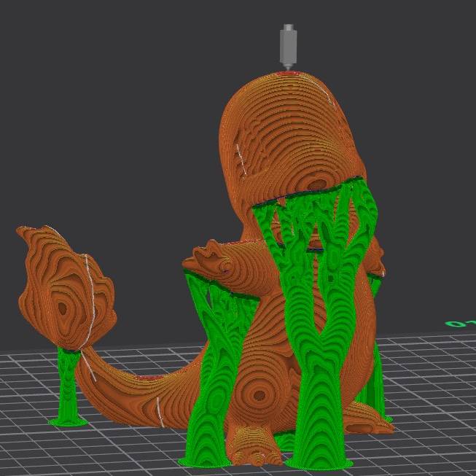Click the green plate label at right edge

pos(459,323)
